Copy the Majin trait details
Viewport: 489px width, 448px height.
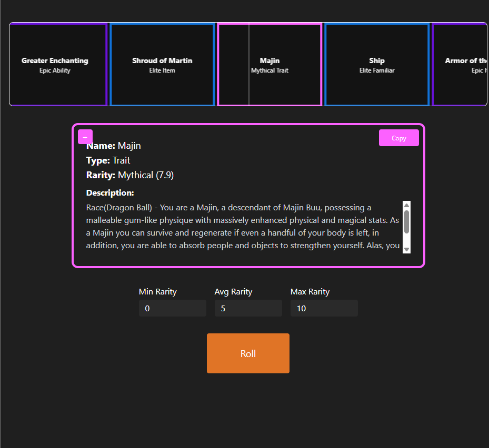[x=398, y=138]
